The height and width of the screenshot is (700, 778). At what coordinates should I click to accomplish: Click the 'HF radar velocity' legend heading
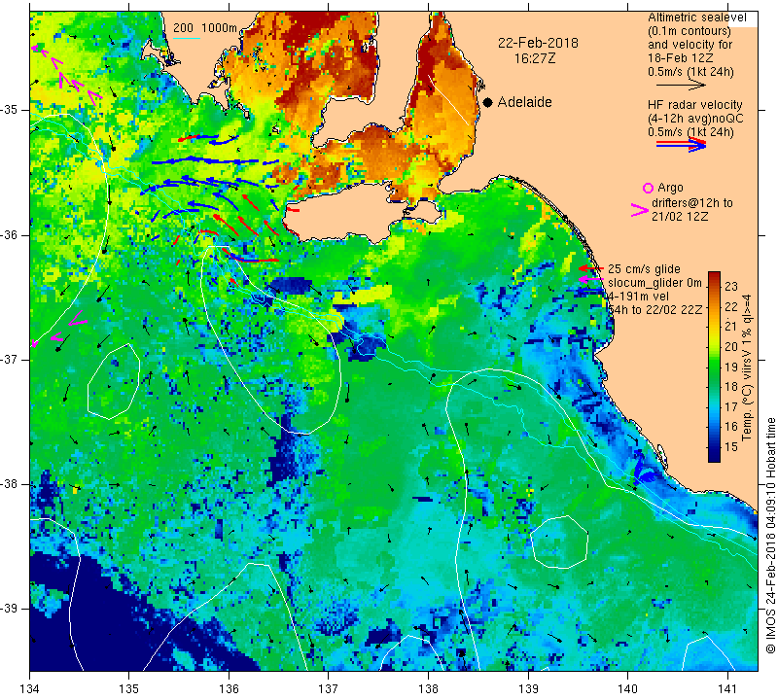(694, 105)
